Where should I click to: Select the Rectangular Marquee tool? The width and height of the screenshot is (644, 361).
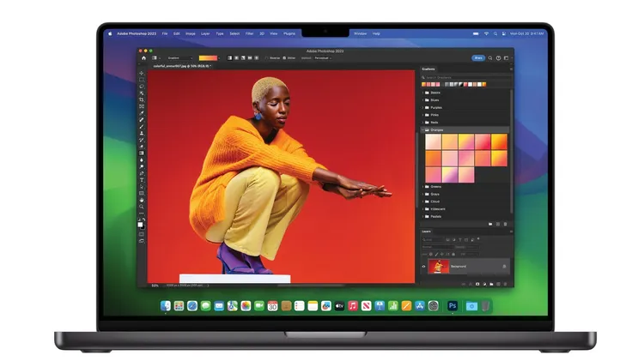(142, 80)
